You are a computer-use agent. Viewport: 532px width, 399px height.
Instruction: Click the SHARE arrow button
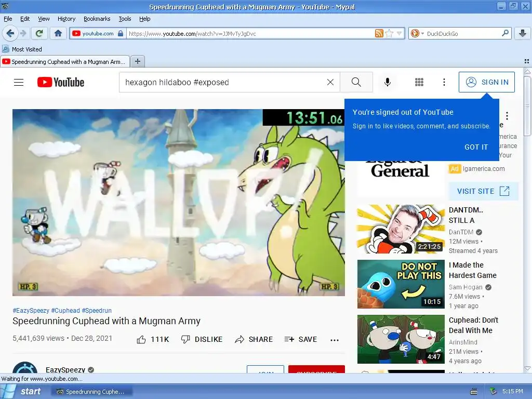click(254, 339)
